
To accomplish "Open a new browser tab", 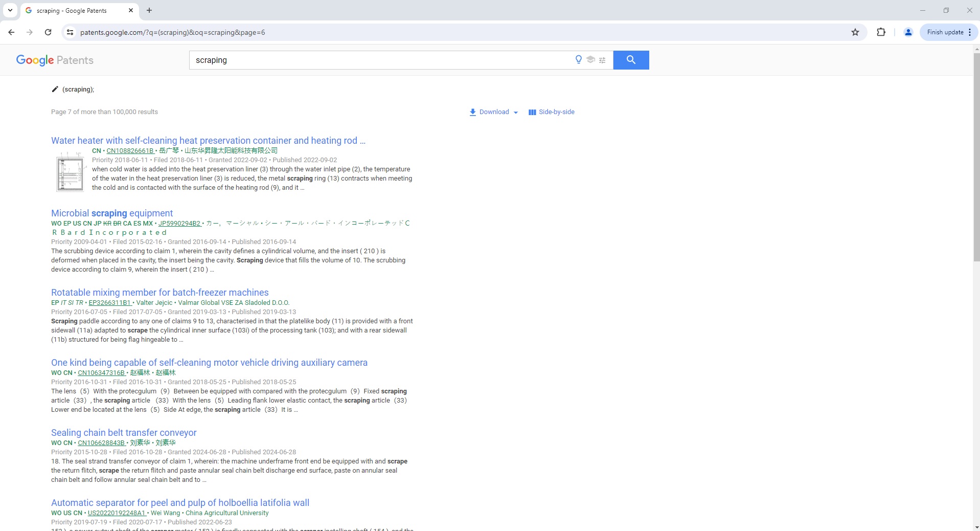I will click(x=149, y=10).
